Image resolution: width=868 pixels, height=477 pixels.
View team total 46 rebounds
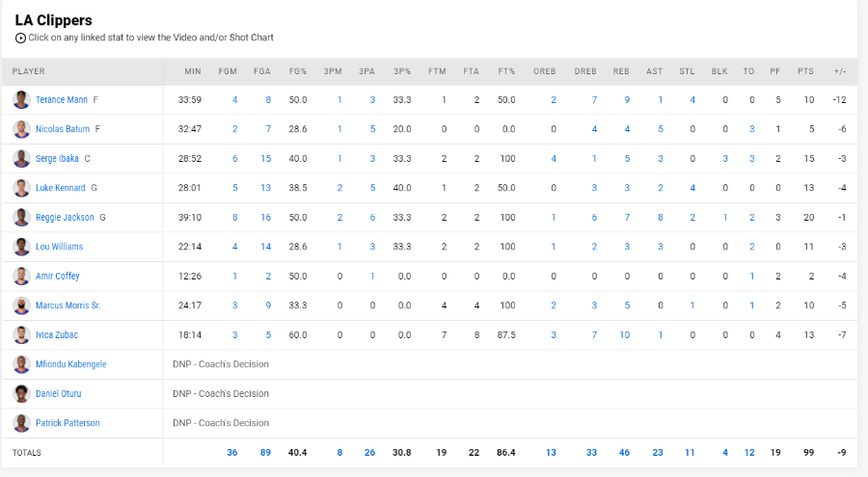pos(624,452)
